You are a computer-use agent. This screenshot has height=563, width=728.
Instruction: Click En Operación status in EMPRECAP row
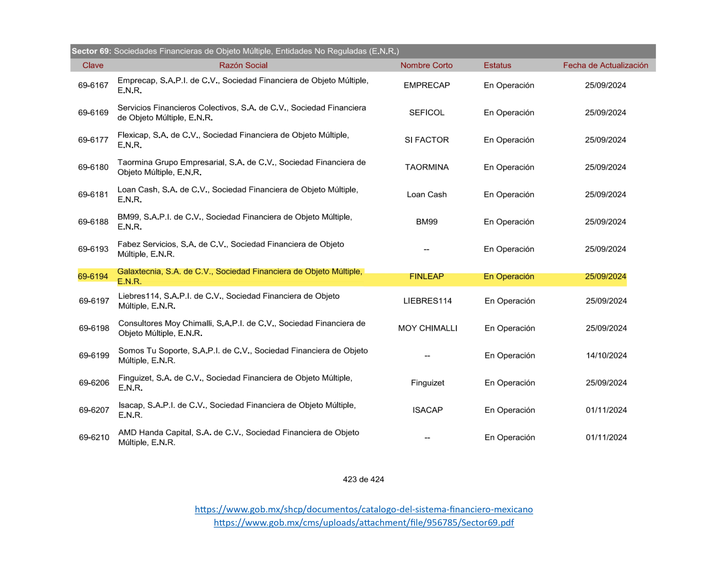coord(509,85)
